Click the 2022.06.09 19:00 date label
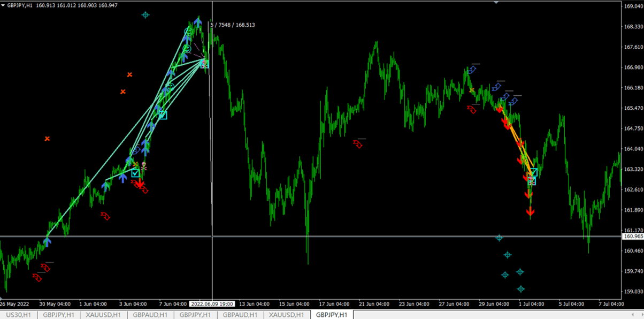Image resolution: width=644 pixels, height=319 pixels. 212,304
